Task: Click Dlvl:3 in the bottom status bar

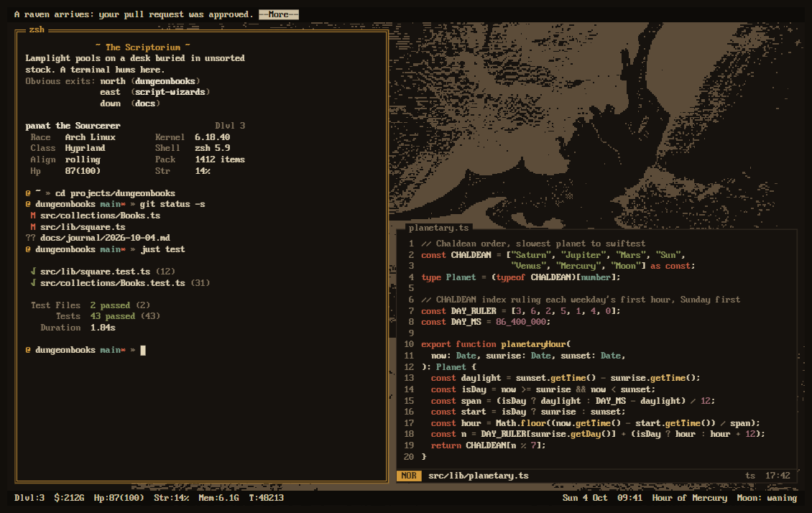Action: [x=29, y=498]
